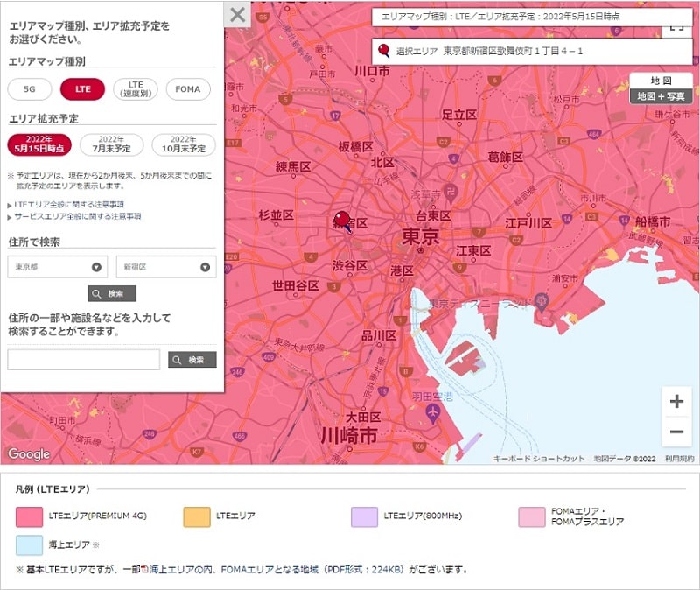
Task: Click the selected address 東京都新宿区歌舞伎町1丁目4-1
Action: tap(513, 52)
